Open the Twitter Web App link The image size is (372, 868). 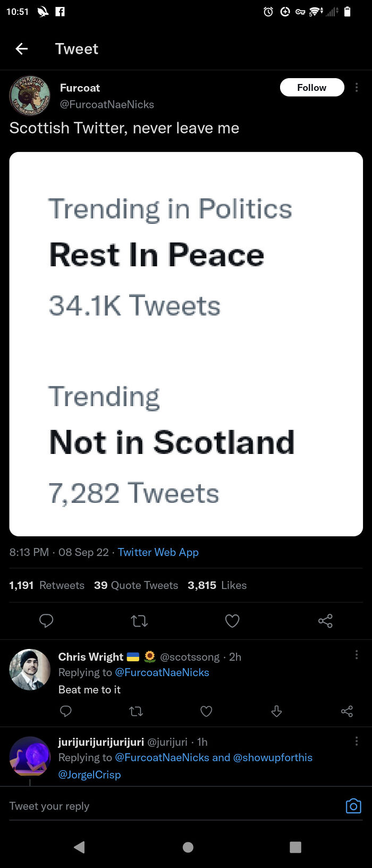158,552
